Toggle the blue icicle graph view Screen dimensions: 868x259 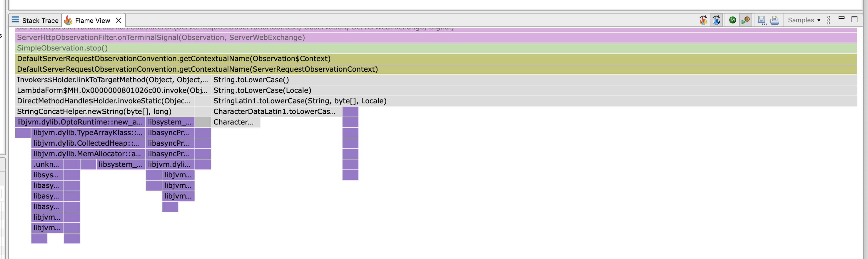pos(716,20)
